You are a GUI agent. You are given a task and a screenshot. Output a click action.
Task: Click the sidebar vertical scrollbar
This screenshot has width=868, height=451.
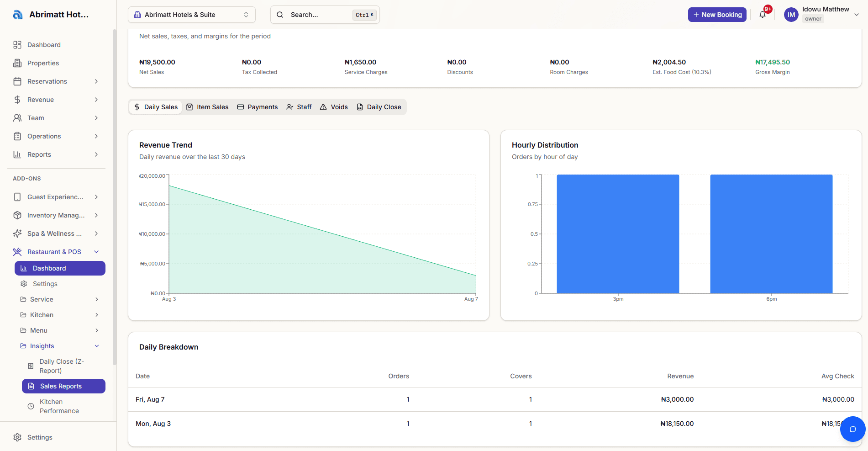coord(114,197)
